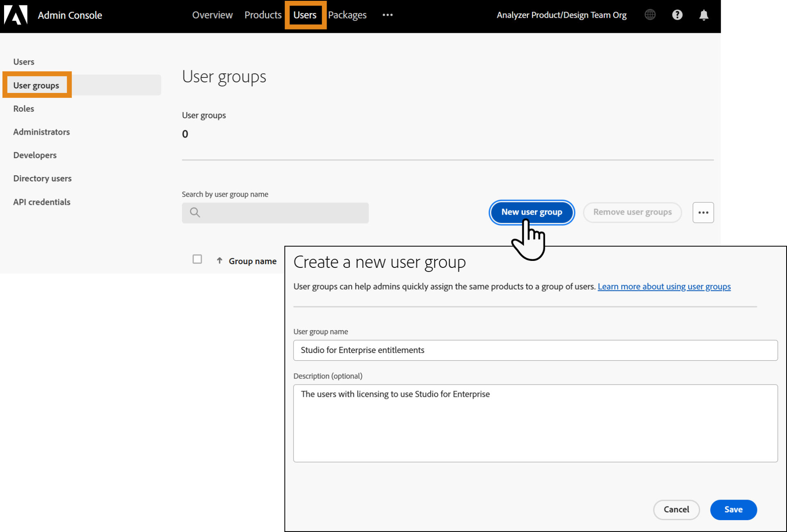The height and width of the screenshot is (532, 787).
Task: Open API credentials in the sidebar
Action: coord(42,202)
